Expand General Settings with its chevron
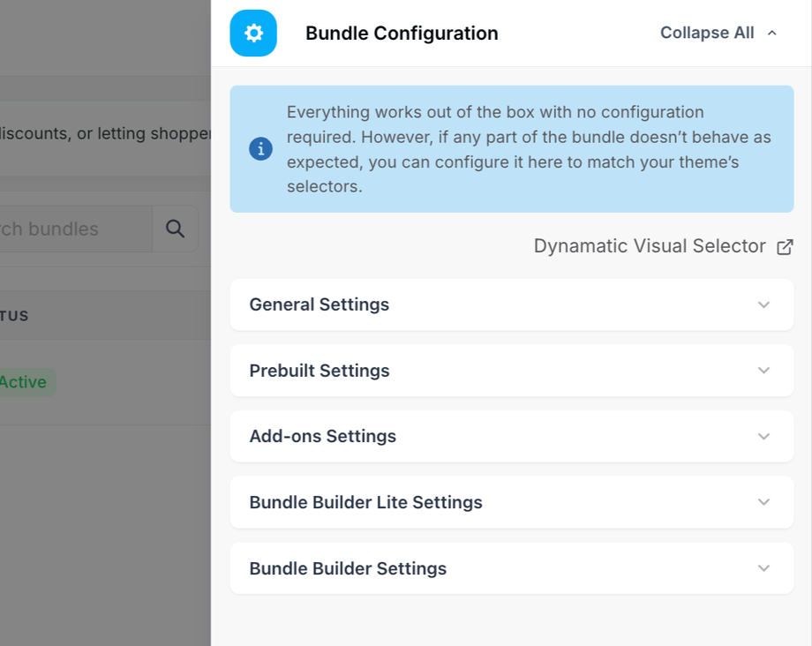This screenshot has width=812, height=646. pyautogui.click(x=763, y=304)
